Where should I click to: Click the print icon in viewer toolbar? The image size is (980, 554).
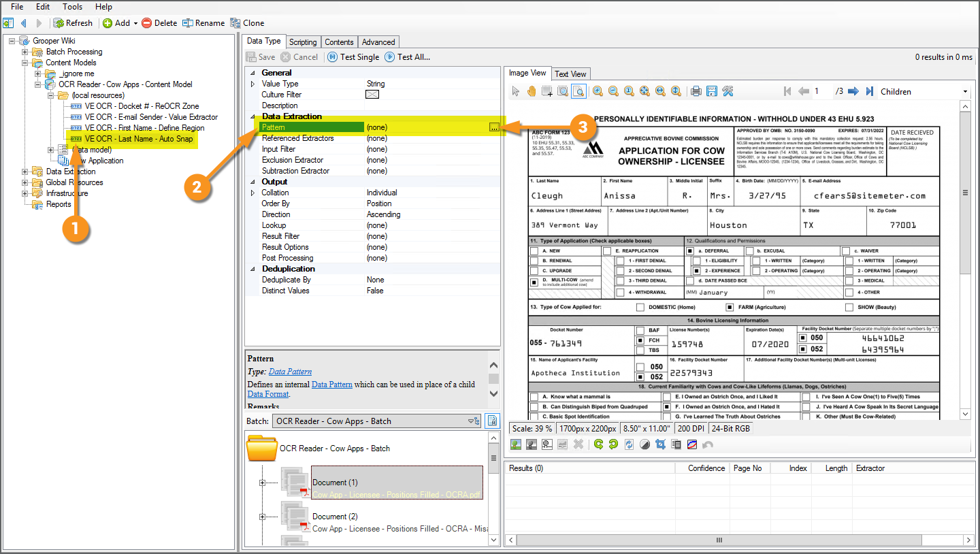[696, 91]
